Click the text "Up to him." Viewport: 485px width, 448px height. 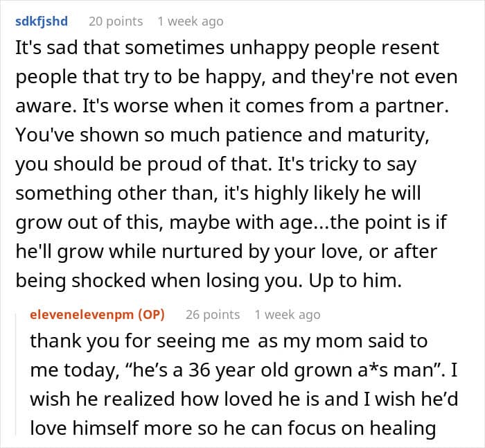point(355,281)
